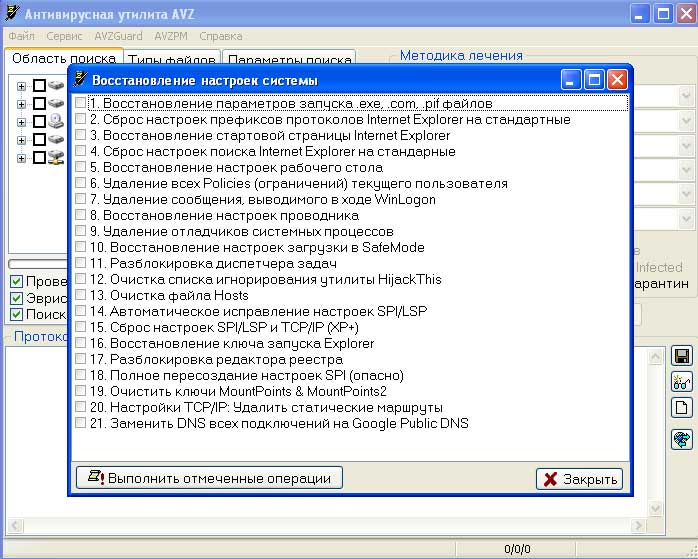Screen dimensions: 698x559
Task: Check item 11 unlock Task Manager
Action: tap(81, 263)
